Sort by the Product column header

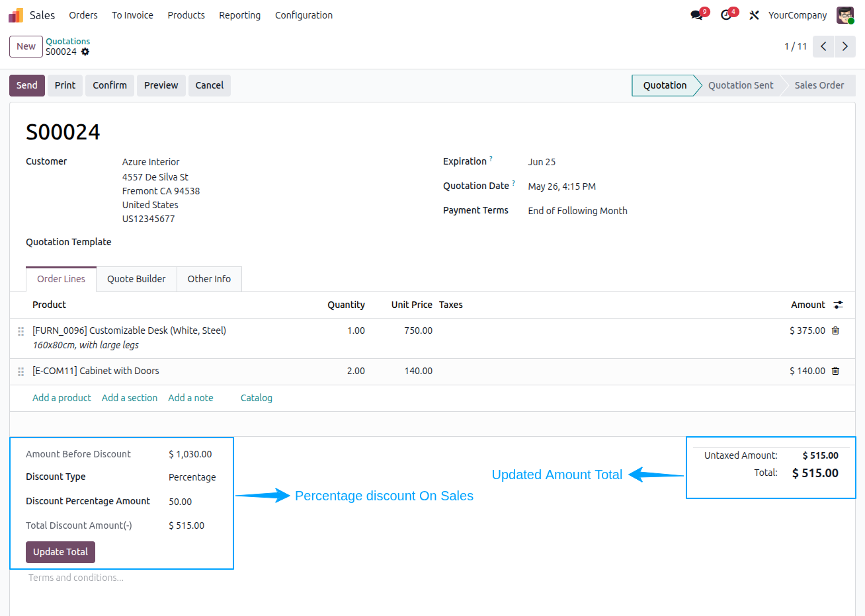point(49,305)
